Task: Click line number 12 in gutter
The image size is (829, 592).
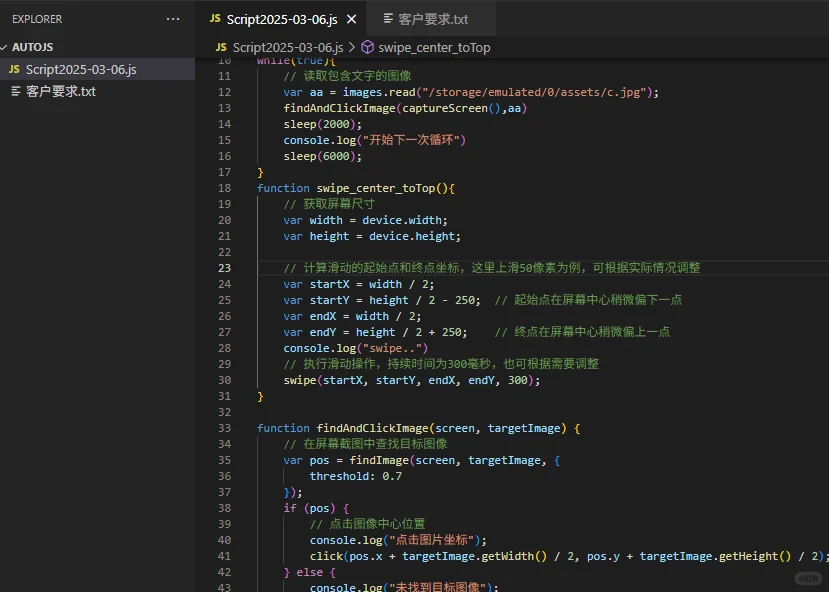Action: (225, 92)
